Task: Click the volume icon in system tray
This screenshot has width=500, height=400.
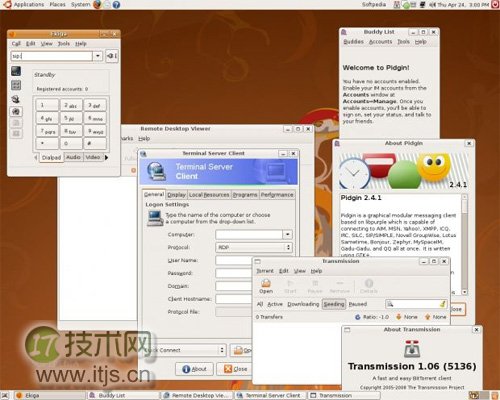Action: point(433,5)
